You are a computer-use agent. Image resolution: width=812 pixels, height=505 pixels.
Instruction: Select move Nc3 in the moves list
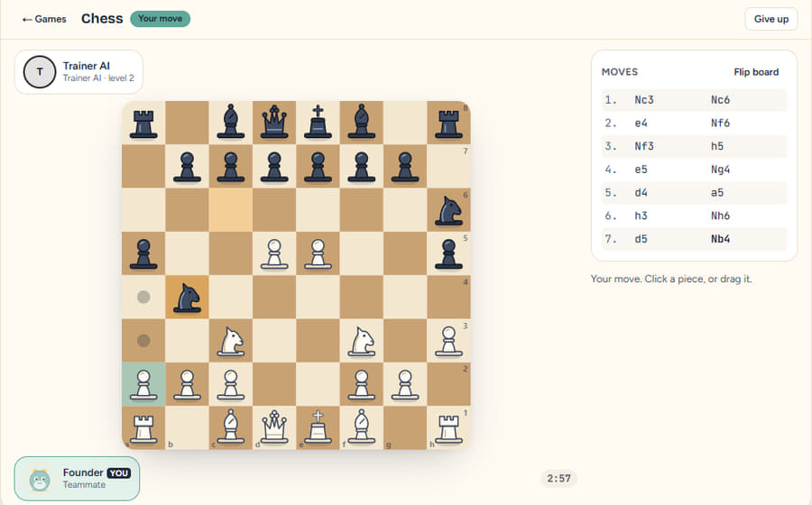[x=644, y=100]
